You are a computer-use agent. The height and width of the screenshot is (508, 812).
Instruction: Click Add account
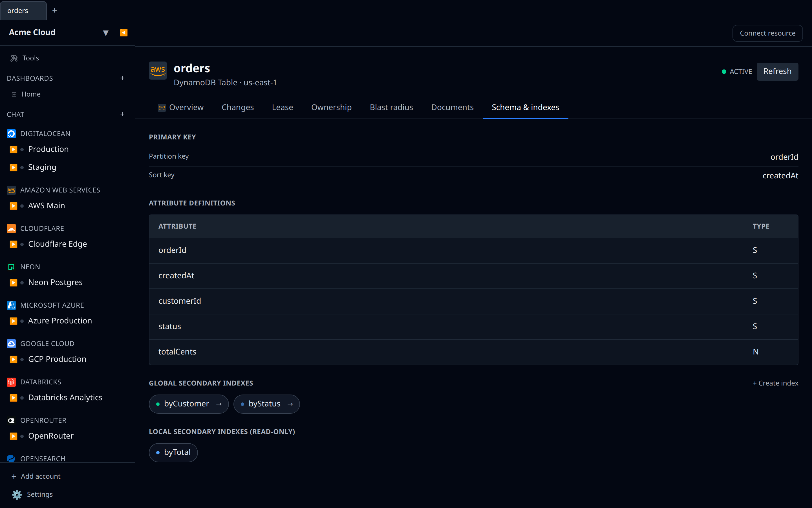click(x=36, y=476)
